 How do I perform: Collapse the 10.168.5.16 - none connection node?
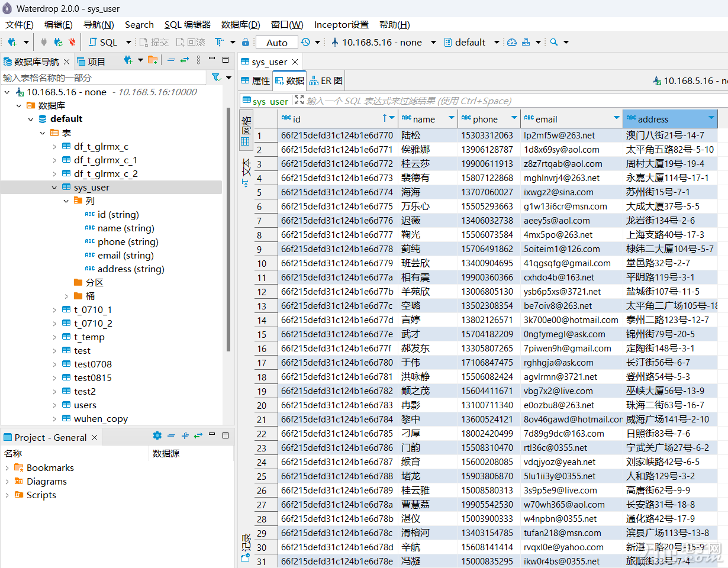[7, 92]
